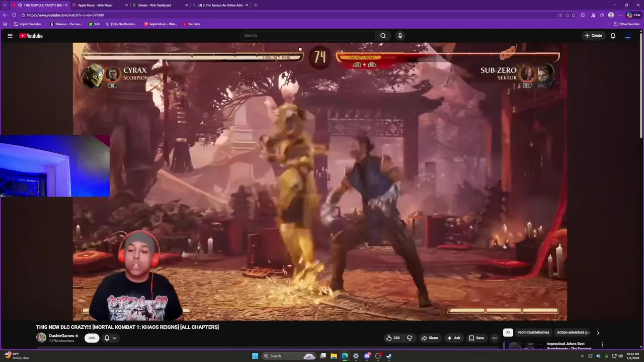Open Copilot Chat in the browser
This screenshot has width=644, height=362.
pyautogui.click(x=633, y=15)
